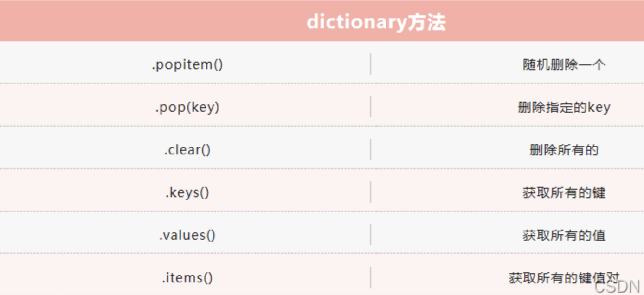Click the description "删除指定的key"

point(564,107)
